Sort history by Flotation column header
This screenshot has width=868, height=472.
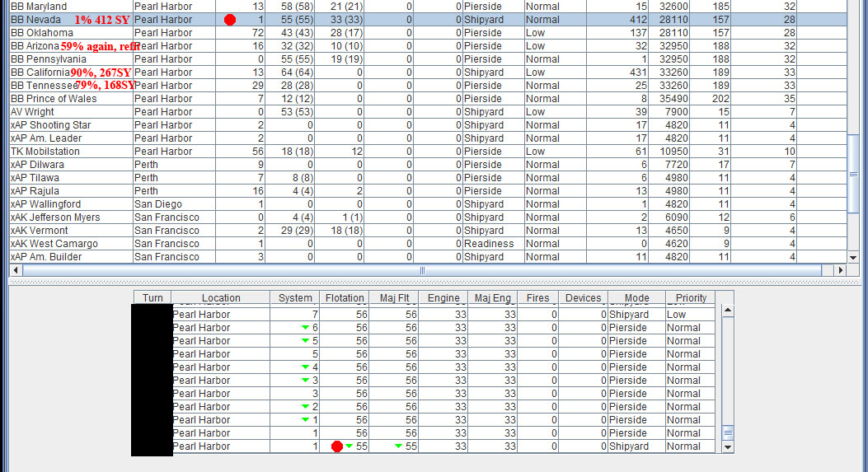click(345, 297)
